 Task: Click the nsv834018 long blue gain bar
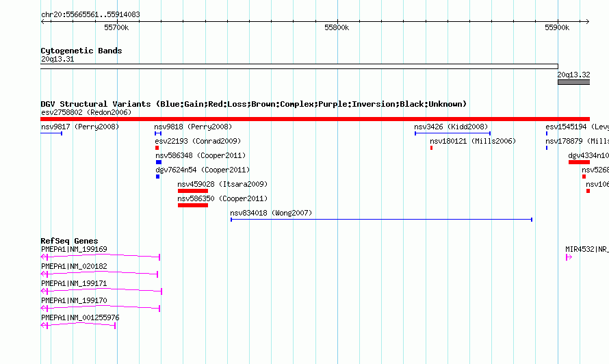click(x=381, y=220)
